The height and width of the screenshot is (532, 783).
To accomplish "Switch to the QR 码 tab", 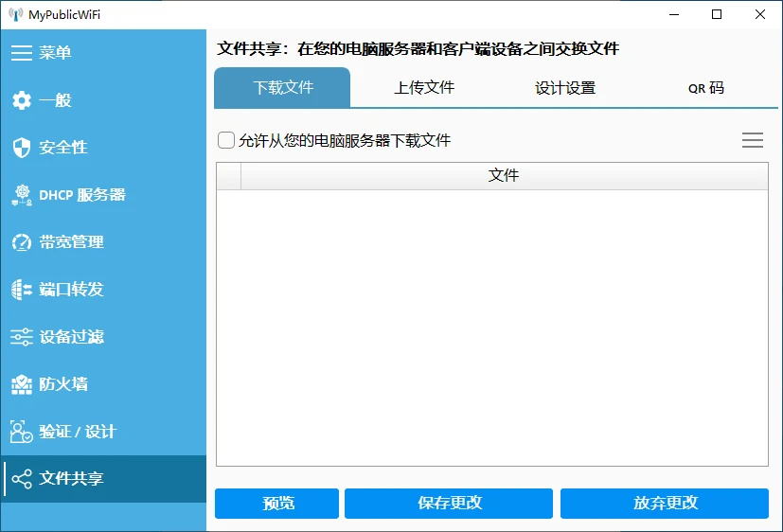I will pos(705,88).
